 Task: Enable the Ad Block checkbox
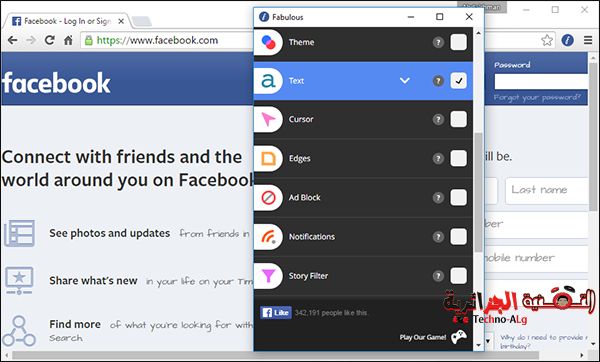pyautogui.click(x=458, y=197)
